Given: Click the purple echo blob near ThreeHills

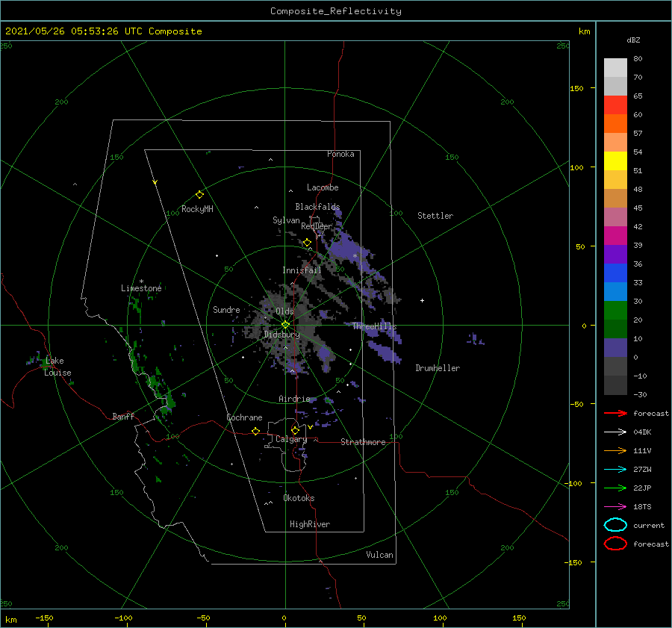Looking at the screenshot, I should point(385,352).
